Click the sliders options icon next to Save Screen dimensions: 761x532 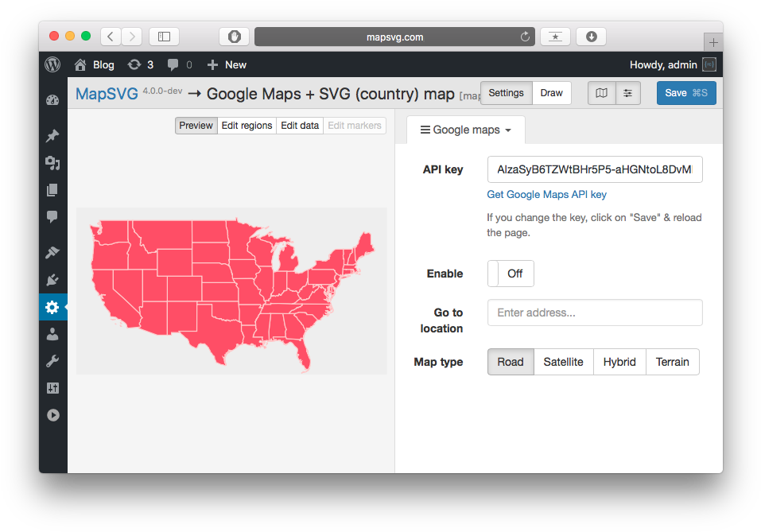click(x=628, y=93)
